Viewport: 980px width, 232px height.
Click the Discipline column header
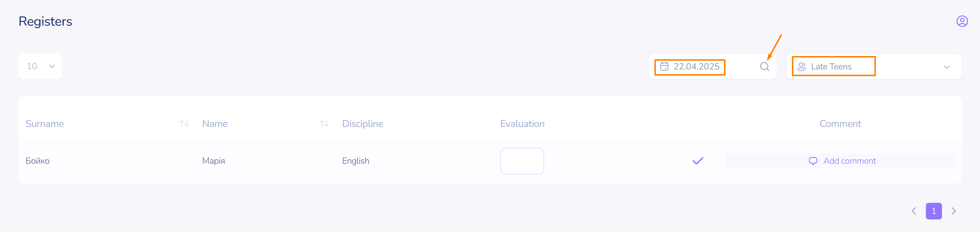[x=362, y=124]
